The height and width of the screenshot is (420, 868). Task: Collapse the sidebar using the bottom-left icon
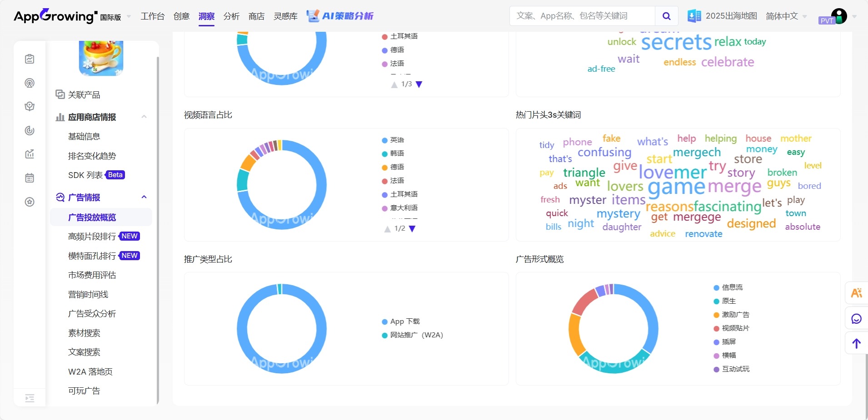click(x=30, y=398)
